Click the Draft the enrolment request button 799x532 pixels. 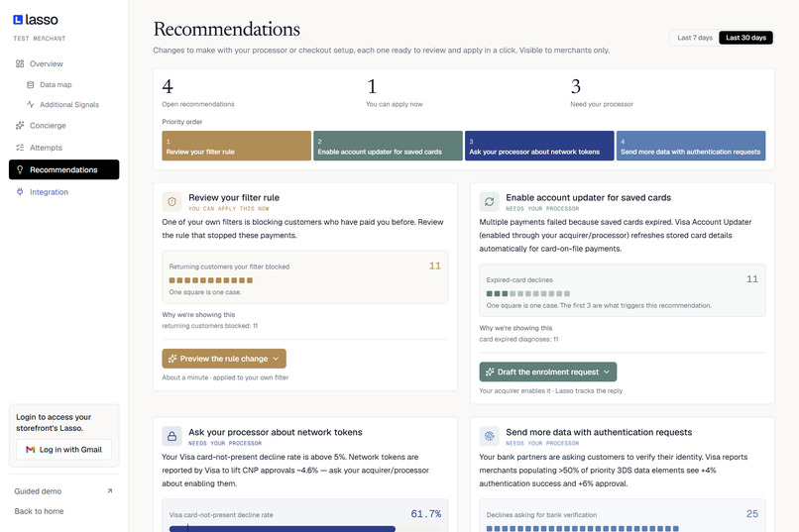548,372
